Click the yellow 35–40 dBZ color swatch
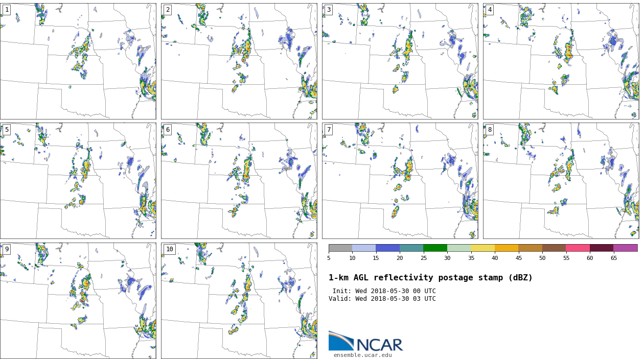 pos(482,248)
